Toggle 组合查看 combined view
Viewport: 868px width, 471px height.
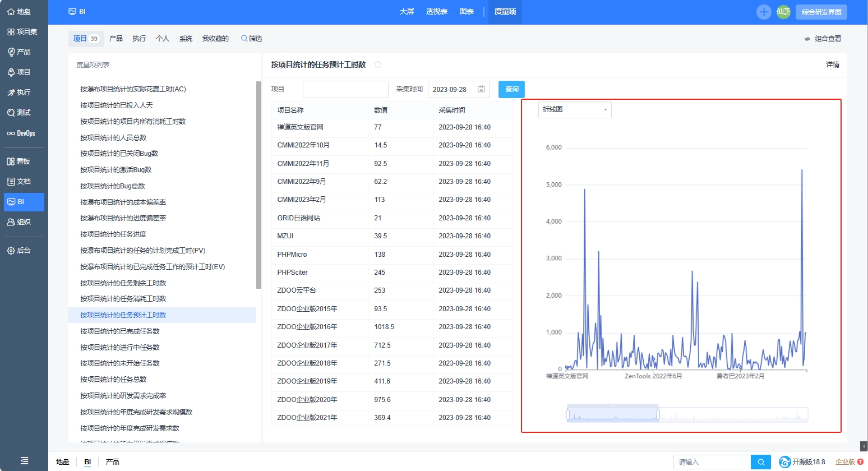point(823,39)
